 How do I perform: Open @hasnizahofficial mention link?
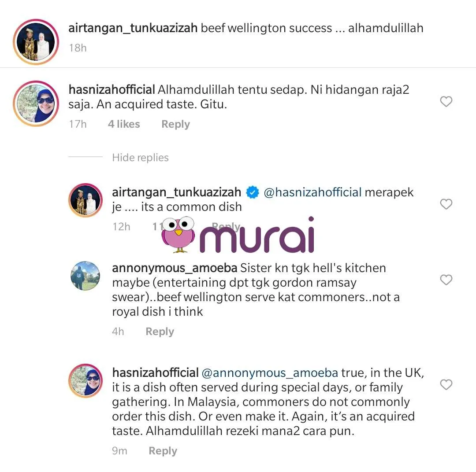tap(312, 192)
